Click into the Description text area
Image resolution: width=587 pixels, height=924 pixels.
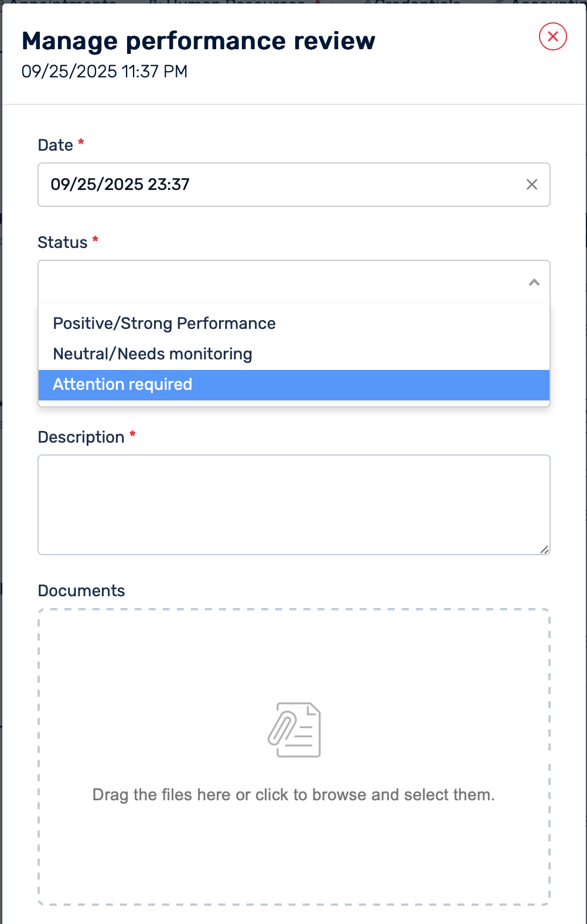293,504
